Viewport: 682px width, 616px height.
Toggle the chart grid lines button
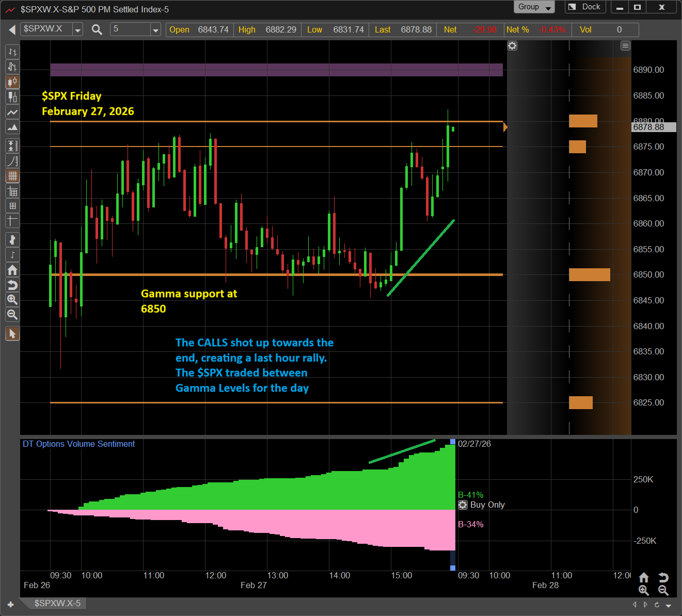point(12,176)
